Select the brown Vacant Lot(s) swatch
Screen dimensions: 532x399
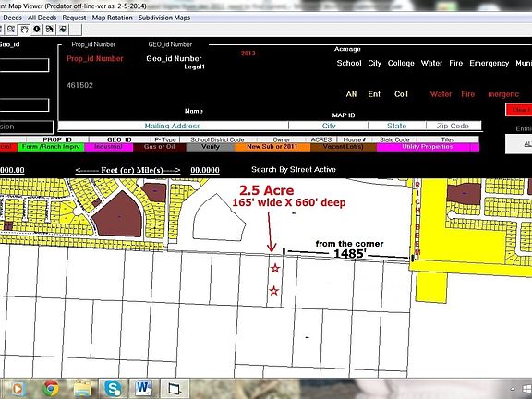click(x=343, y=147)
